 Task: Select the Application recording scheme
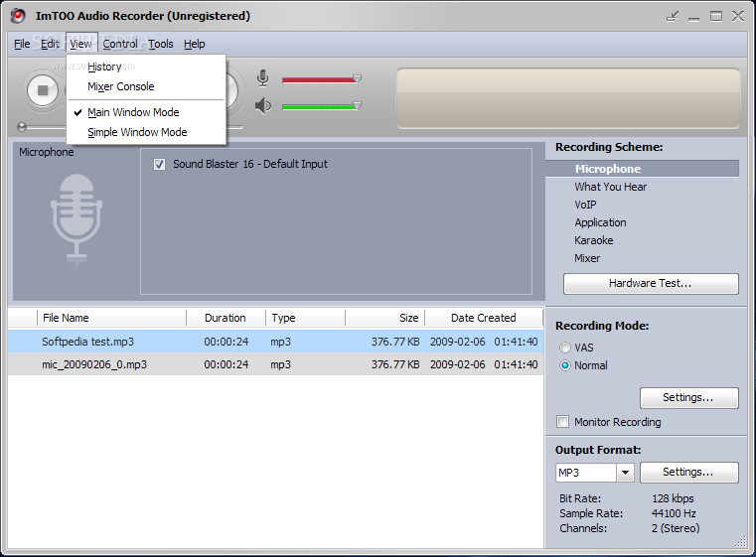(600, 222)
